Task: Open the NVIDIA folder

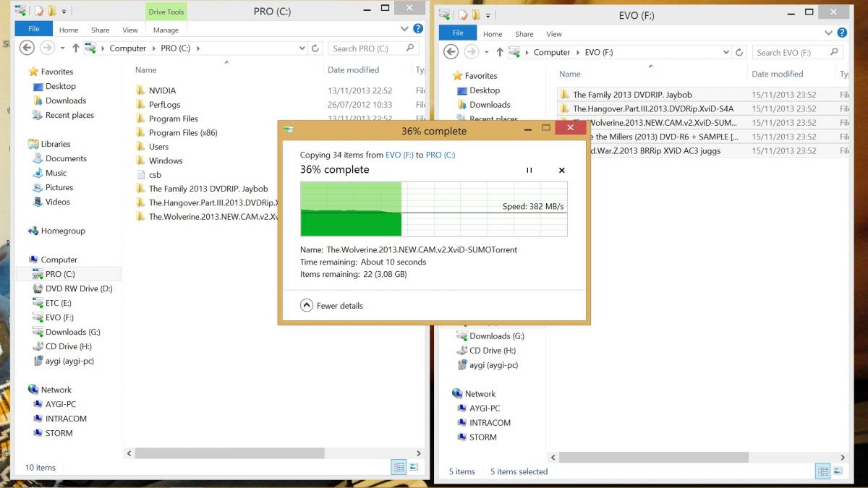Action: pyautogui.click(x=162, y=91)
